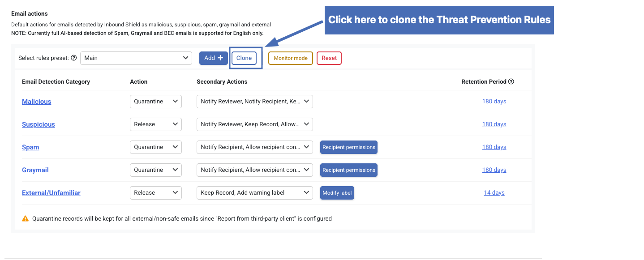Open the Main rules preset dropdown

coord(136,58)
